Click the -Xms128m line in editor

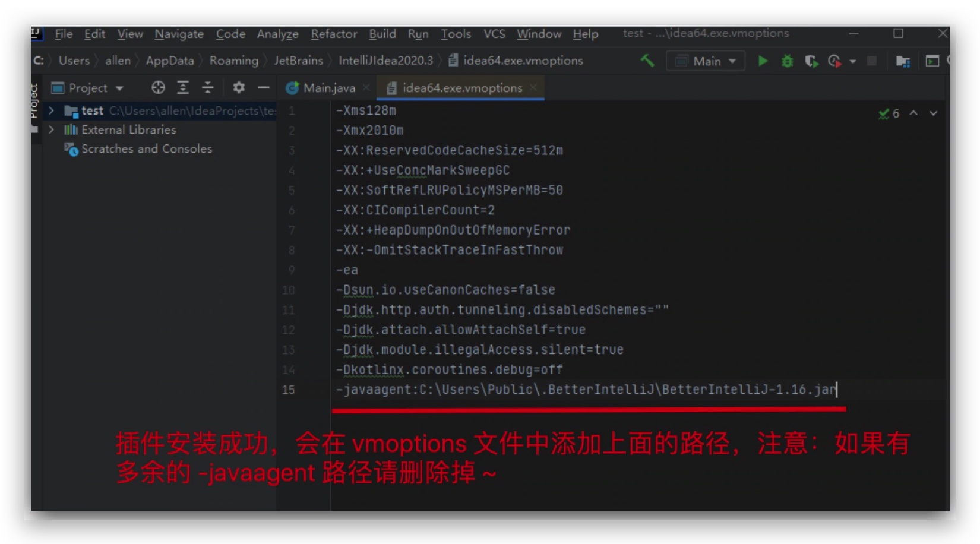point(366,110)
